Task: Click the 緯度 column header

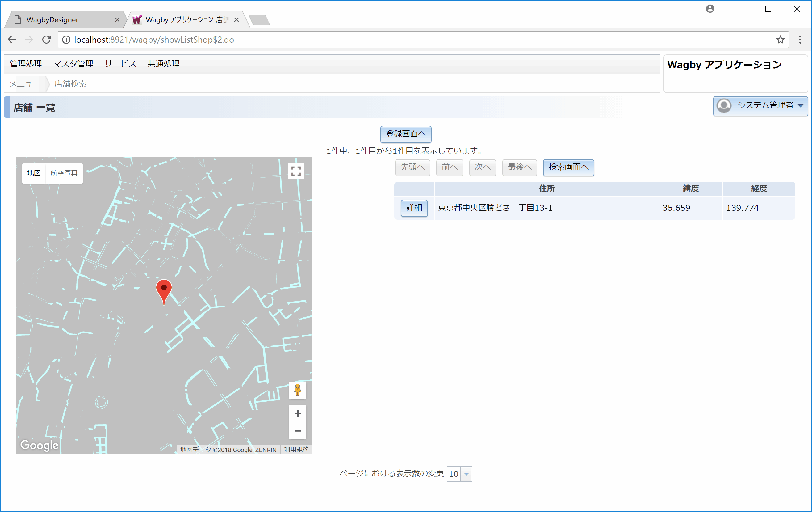Action: 691,189
